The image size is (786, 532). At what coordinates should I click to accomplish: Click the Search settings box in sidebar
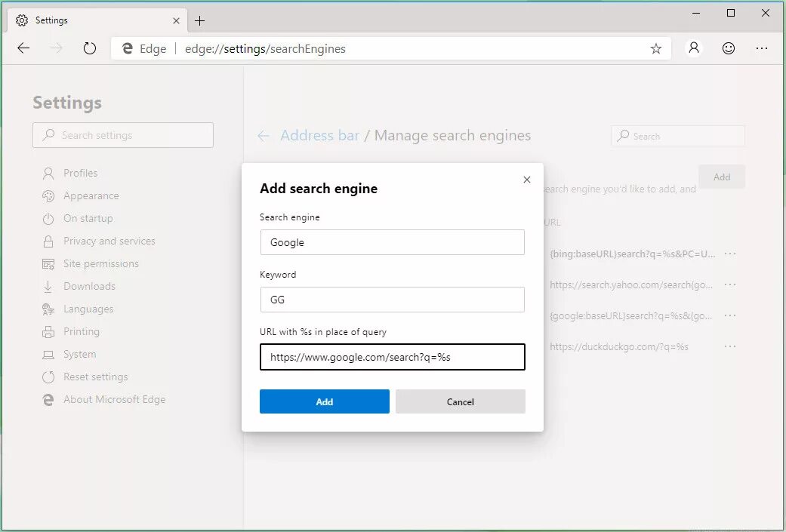click(123, 135)
